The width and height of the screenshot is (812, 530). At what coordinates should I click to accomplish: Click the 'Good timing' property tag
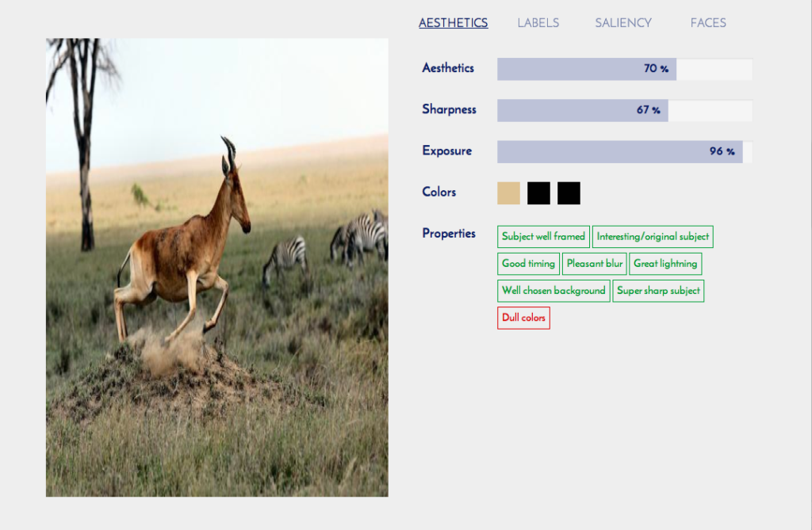click(x=528, y=264)
